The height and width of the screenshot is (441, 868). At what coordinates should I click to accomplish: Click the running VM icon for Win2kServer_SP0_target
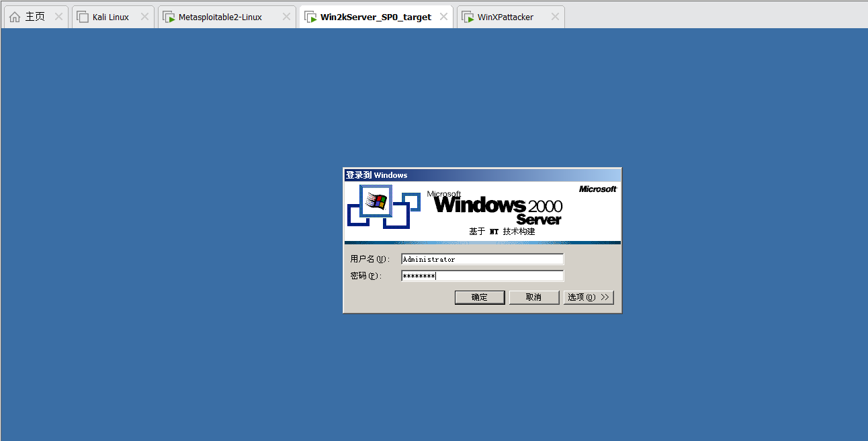click(310, 17)
